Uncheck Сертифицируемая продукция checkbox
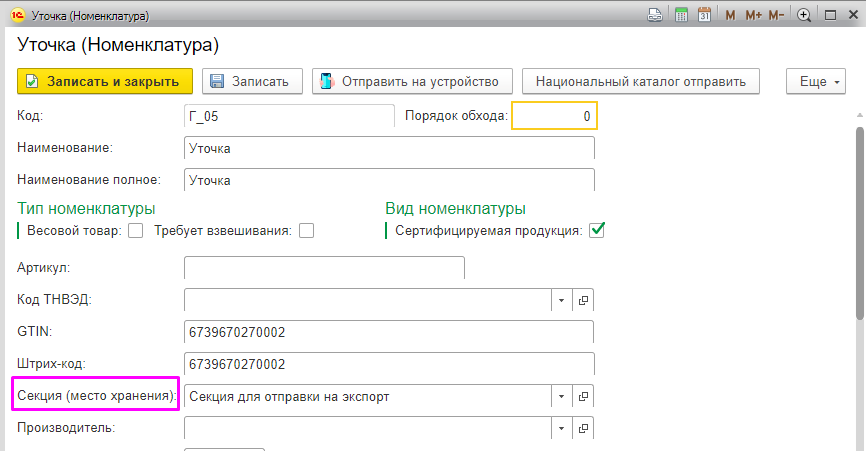The width and height of the screenshot is (866, 453). 597,230
